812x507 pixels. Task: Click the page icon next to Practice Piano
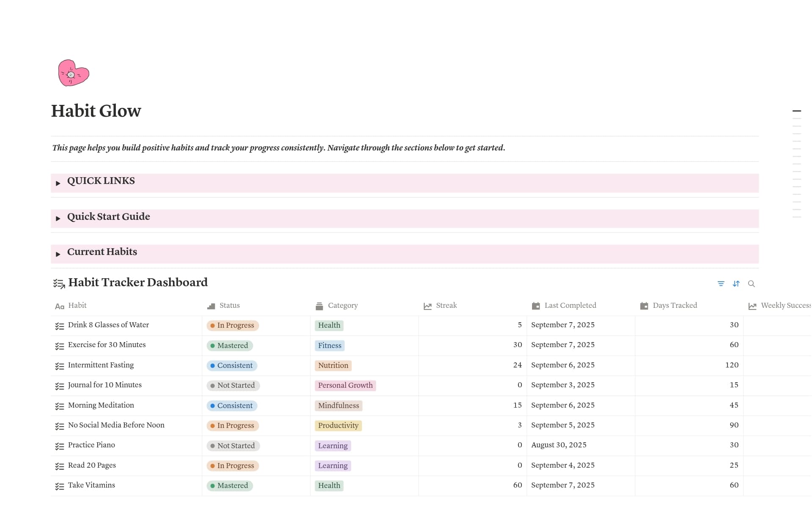[x=60, y=446]
